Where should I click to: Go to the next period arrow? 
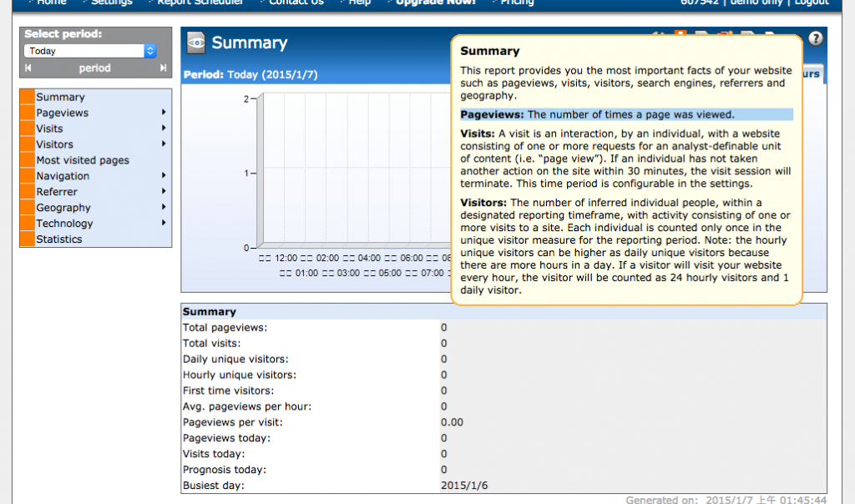click(162, 68)
